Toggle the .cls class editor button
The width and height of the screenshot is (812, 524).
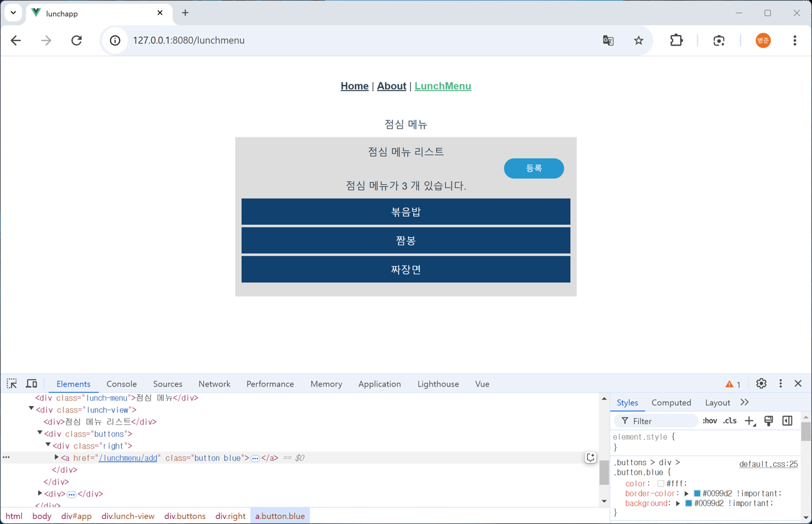click(x=730, y=422)
